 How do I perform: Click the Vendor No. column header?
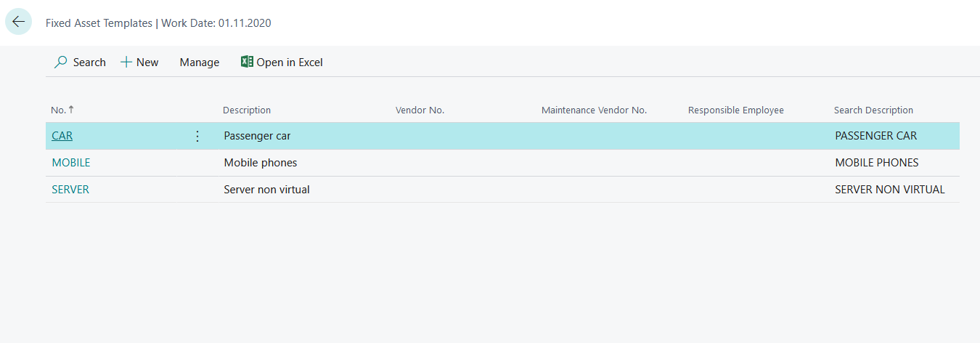420,110
